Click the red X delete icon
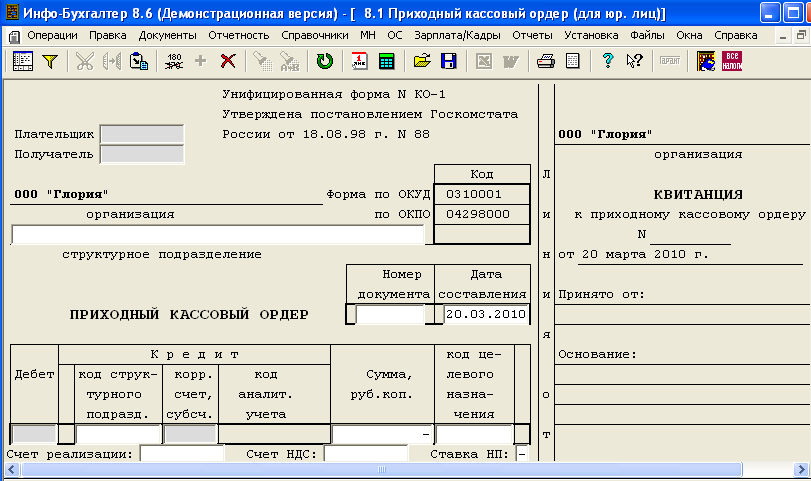This screenshot has height=481, width=811. point(228,61)
